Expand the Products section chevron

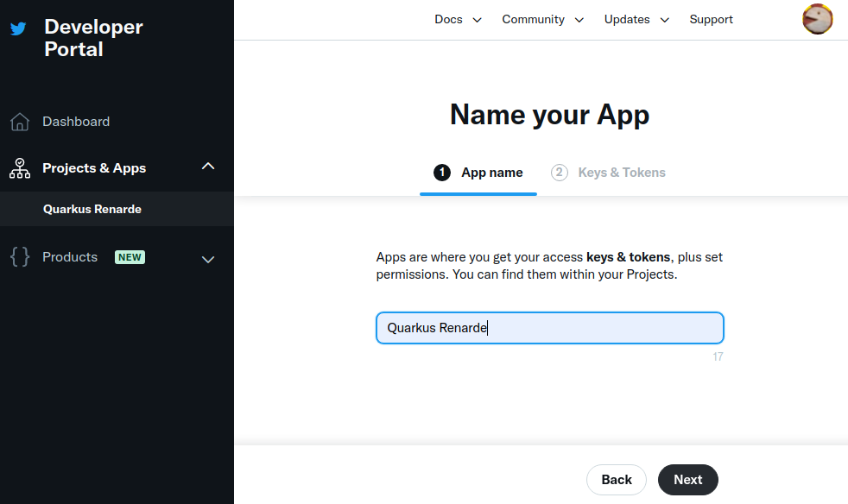[208, 259]
